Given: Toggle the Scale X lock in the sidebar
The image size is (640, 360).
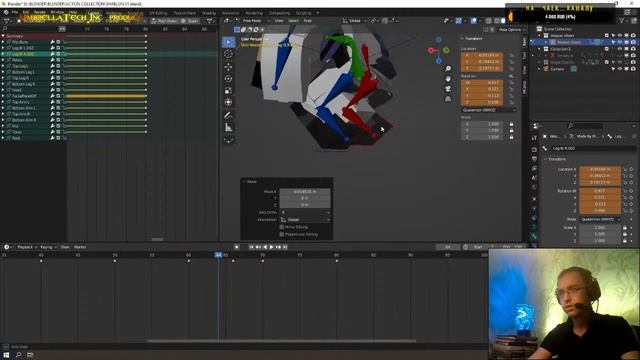Looking at the screenshot, I should point(511,124).
